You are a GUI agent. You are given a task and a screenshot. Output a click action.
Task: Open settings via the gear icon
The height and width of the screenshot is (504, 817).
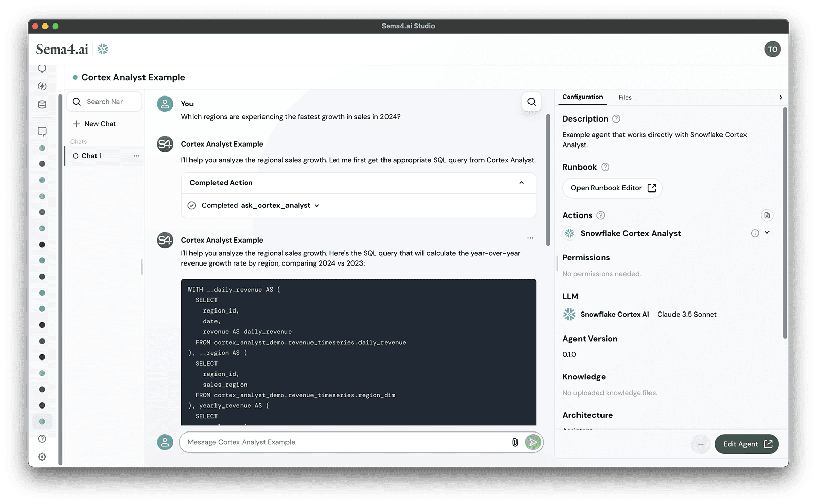click(x=42, y=457)
